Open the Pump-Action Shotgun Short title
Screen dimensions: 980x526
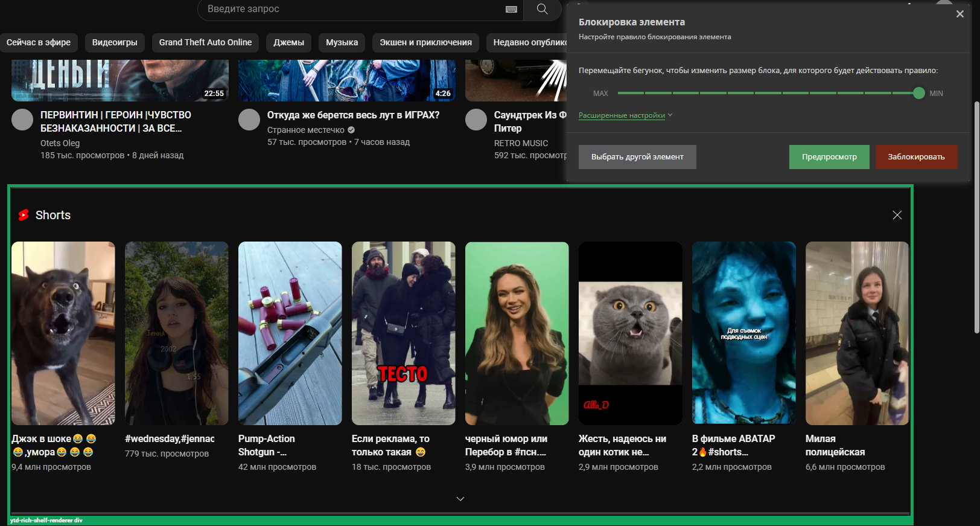coord(267,445)
